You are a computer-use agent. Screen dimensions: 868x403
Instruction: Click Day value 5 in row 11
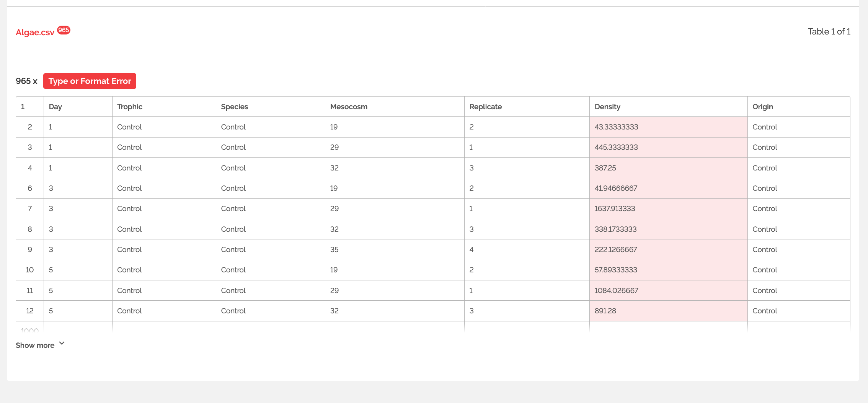78,290
